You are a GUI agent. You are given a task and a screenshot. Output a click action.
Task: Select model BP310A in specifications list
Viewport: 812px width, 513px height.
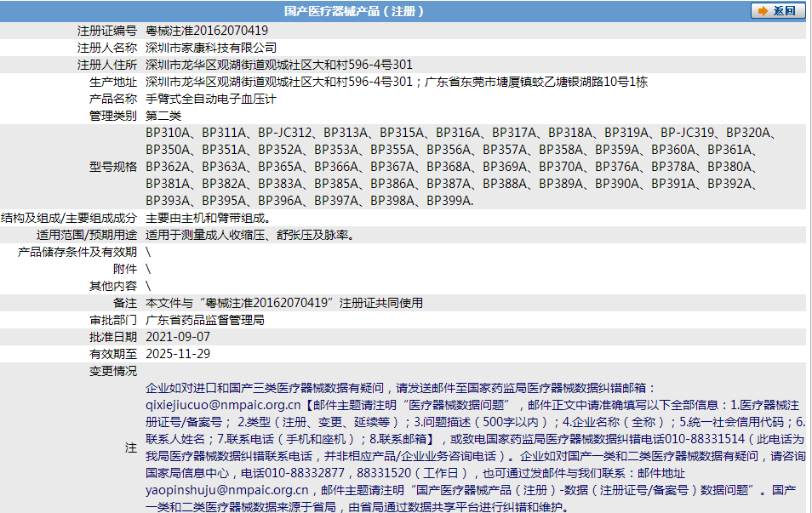coord(165,132)
